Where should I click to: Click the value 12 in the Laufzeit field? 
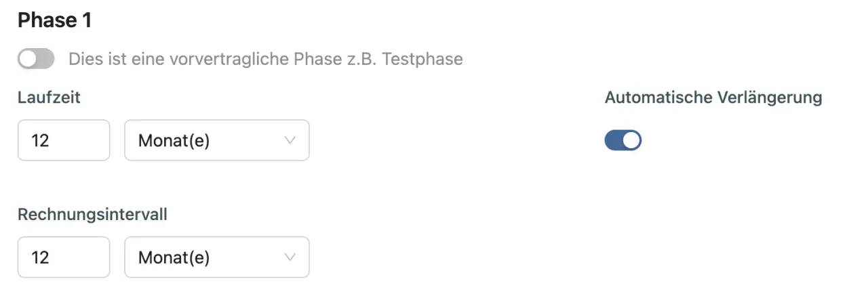(40, 141)
